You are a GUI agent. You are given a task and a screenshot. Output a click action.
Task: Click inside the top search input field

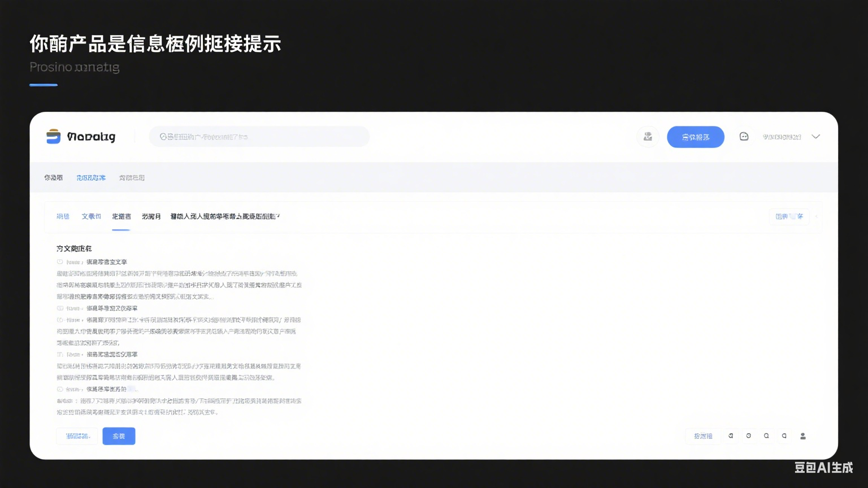coord(259,136)
